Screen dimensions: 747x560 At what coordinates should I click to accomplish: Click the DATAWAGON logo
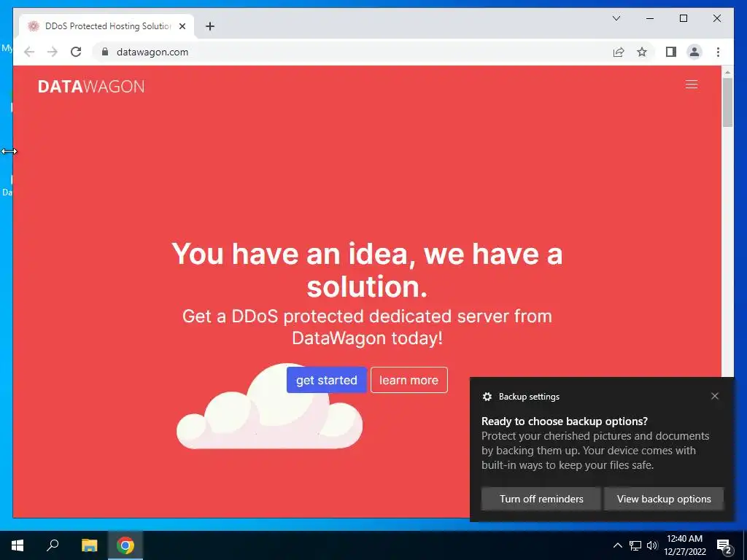point(91,86)
